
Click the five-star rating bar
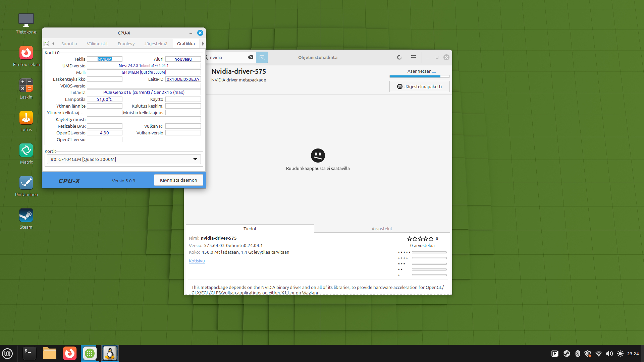(429, 252)
